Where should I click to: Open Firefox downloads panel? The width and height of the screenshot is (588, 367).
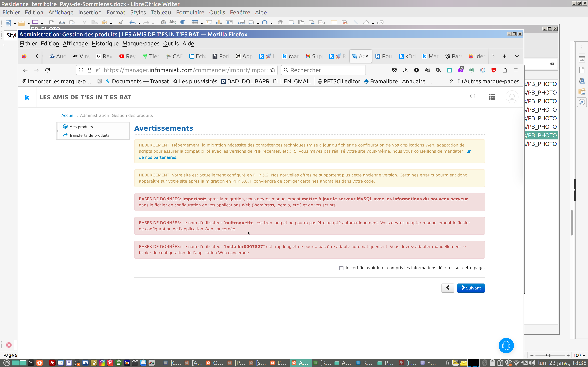tap(405, 70)
